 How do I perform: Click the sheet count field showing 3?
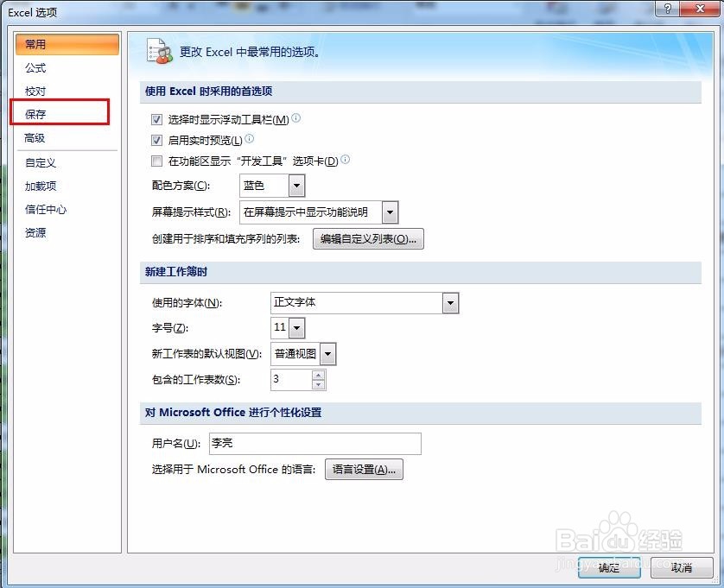tap(291, 380)
